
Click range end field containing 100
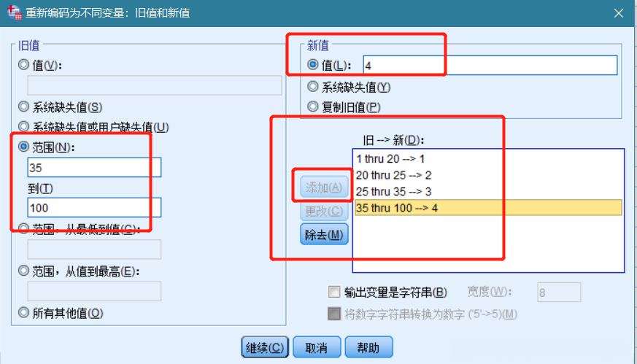tap(94, 208)
